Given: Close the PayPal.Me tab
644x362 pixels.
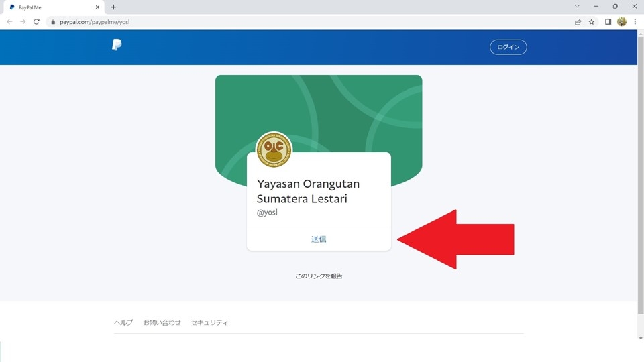Looking at the screenshot, I should tap(97, 7).
